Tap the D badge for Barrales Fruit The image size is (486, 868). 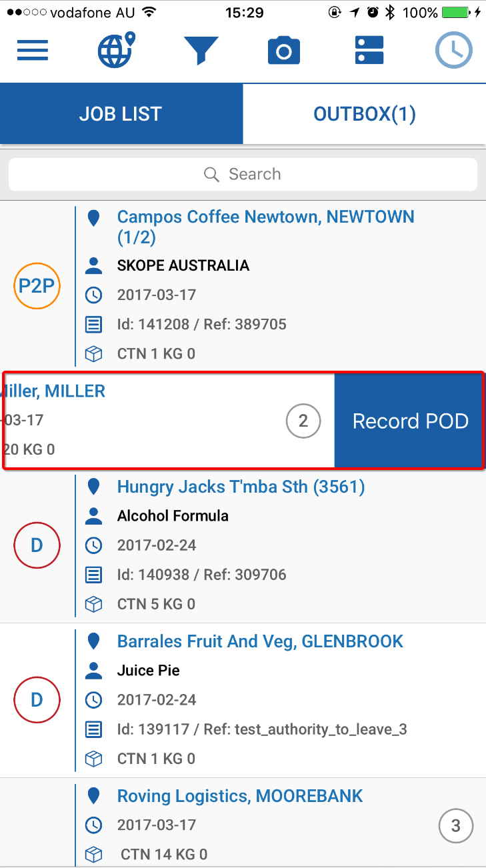click(37, 700)
